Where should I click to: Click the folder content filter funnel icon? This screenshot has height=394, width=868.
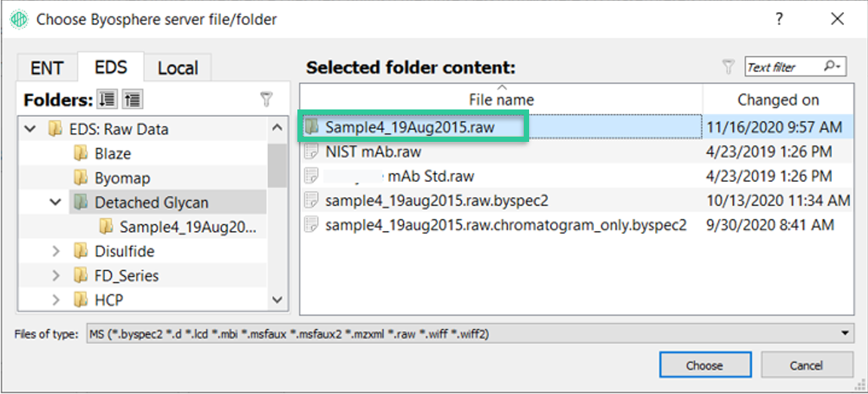(x=728, y=67)
